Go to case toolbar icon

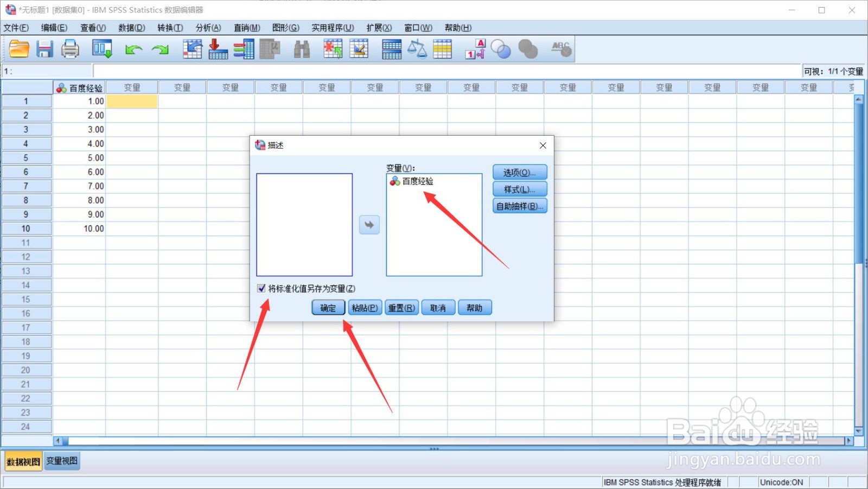click(x=192, y=49)
